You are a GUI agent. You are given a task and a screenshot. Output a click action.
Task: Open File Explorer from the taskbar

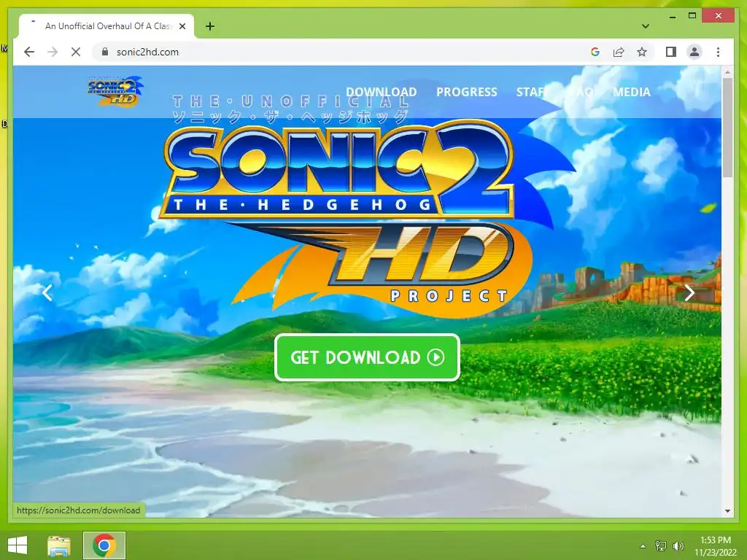point(58,545)
